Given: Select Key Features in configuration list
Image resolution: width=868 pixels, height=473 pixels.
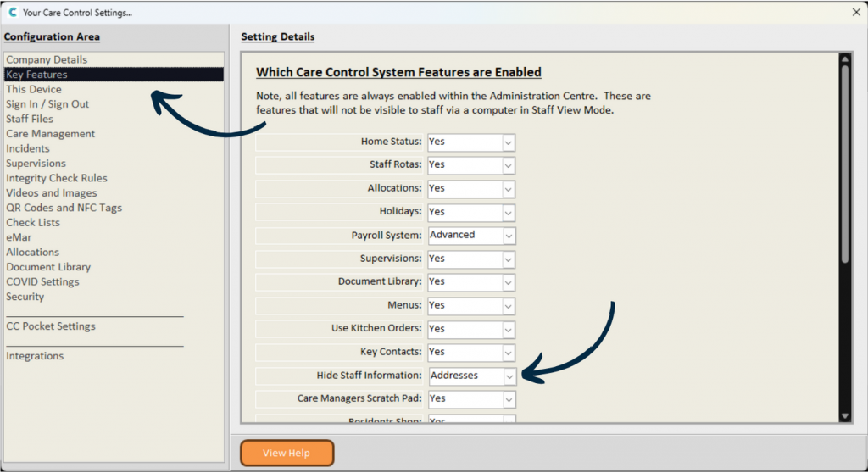Looking at the screenshot, I should [x=36, y=75].
